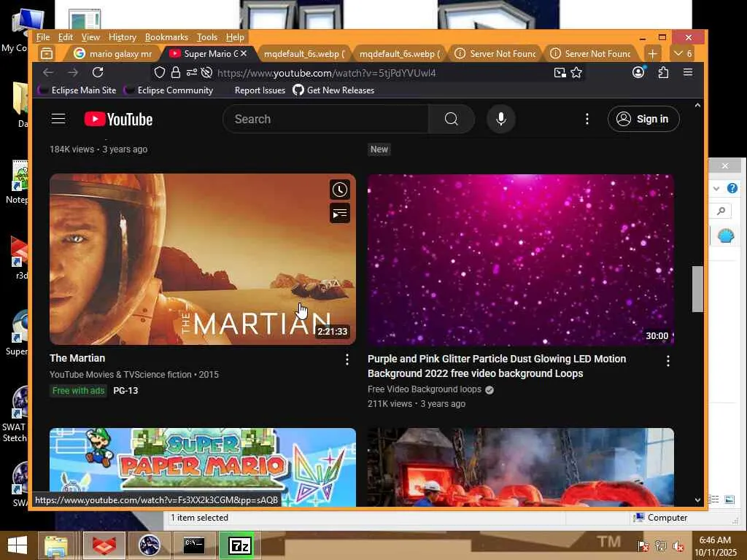Open action menu for Purple Glitter video

point(668,361)
